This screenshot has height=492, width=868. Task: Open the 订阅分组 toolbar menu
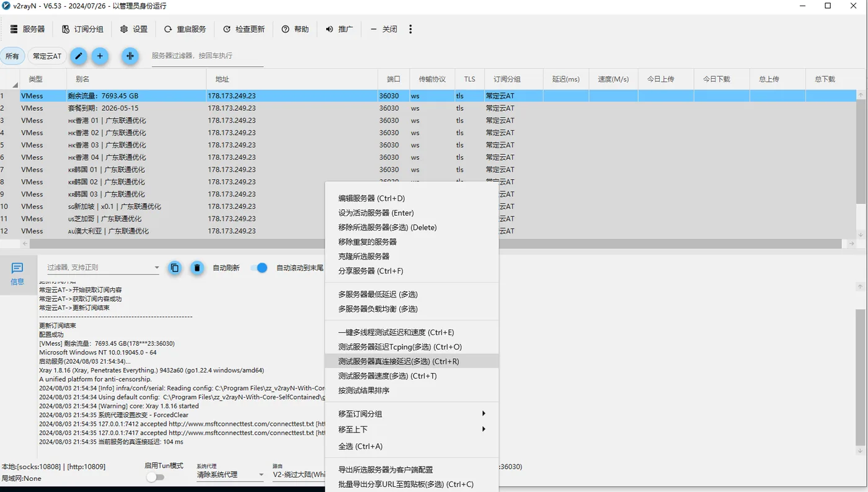[x=82, y=29]
